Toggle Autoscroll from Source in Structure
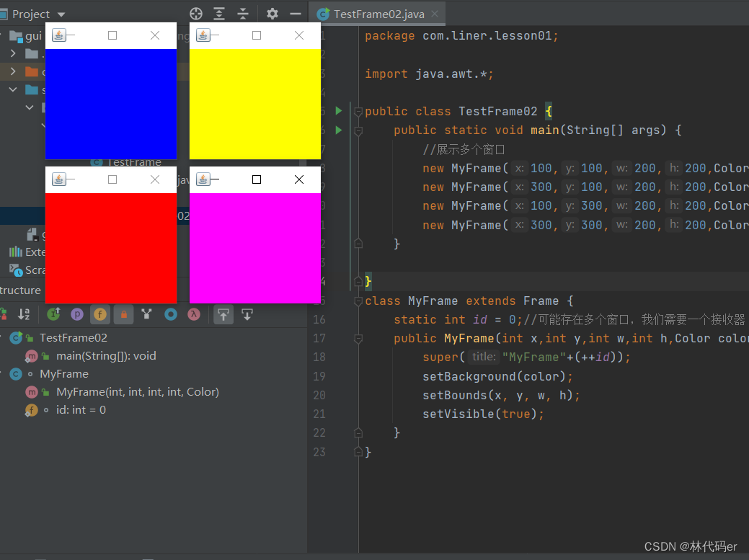This screenshot has height=560, width=749. click(247, 314)
